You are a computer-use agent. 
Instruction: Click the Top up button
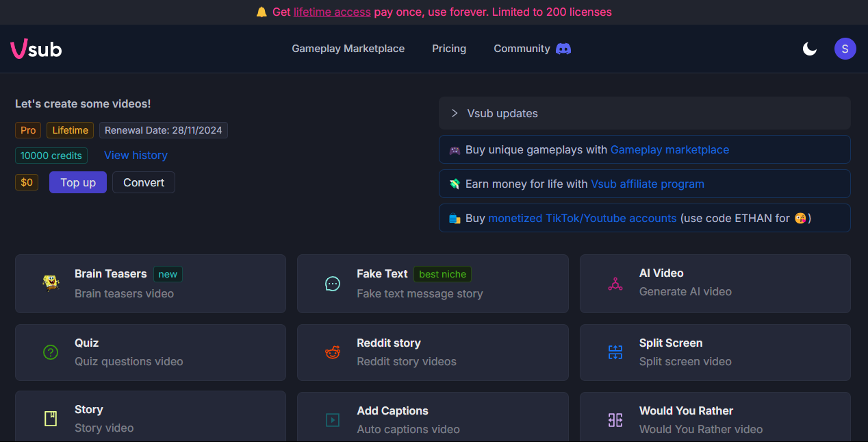click(78, 182)
